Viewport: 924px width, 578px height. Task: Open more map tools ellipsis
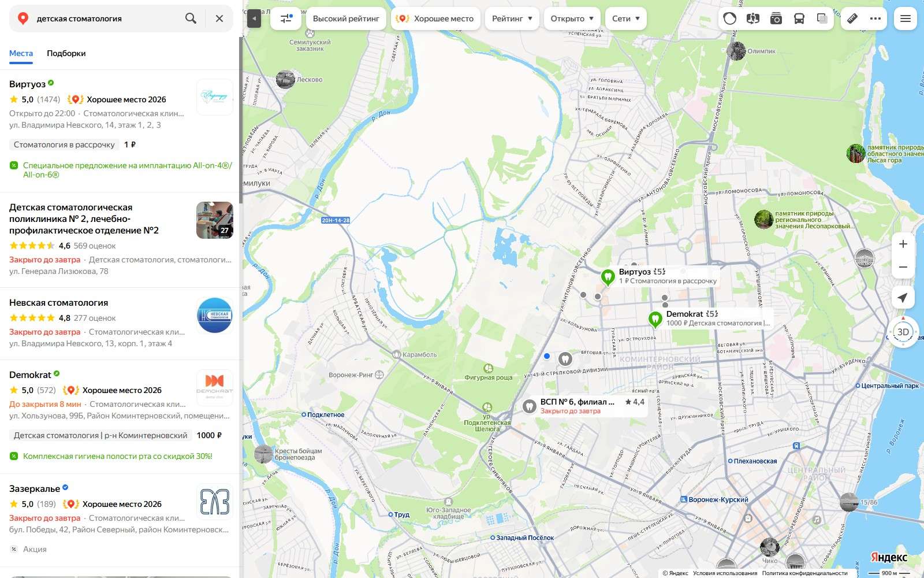(x=875, y=18)
